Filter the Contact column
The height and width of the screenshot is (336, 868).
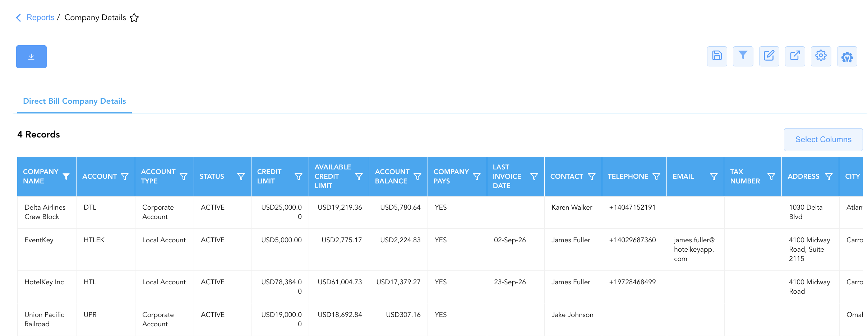click(592, 177)
